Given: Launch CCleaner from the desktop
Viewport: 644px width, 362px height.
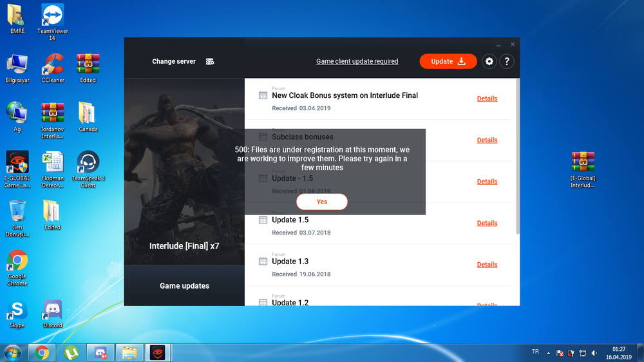Looking at the screenshot, I should (x=52, y=65).
